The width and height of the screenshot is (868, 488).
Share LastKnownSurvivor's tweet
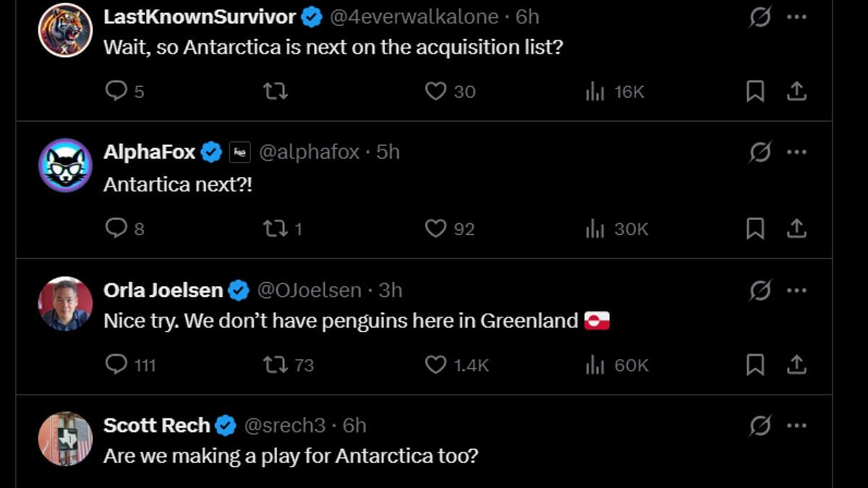click(796, 91)
